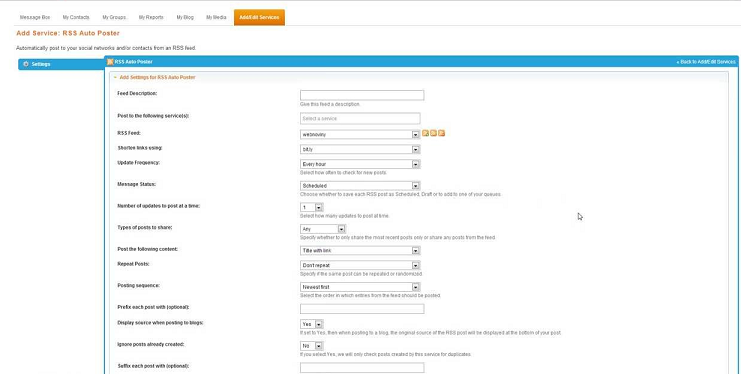741x374 pixels.
Task: Click the 'Give this feed a description' hint
Action: [330, 104]
